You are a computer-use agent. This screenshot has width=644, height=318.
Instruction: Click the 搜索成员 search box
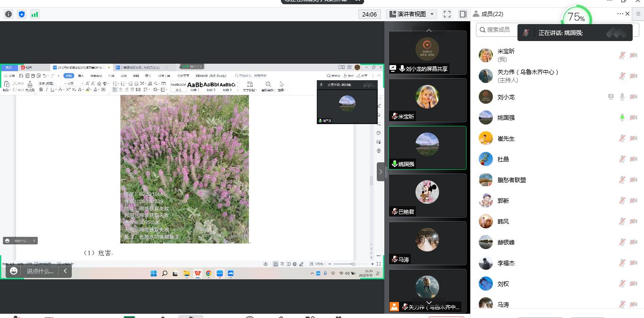click(x=498, y=30)
